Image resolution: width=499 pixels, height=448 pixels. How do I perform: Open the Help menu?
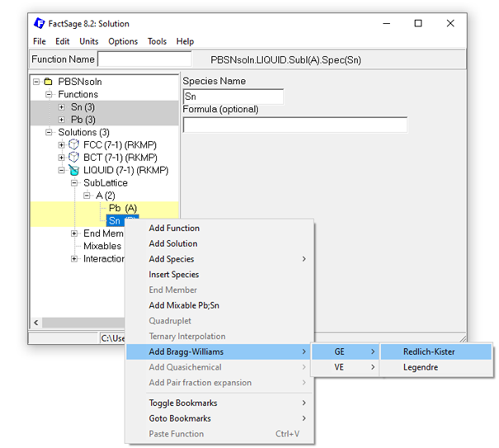185,41
